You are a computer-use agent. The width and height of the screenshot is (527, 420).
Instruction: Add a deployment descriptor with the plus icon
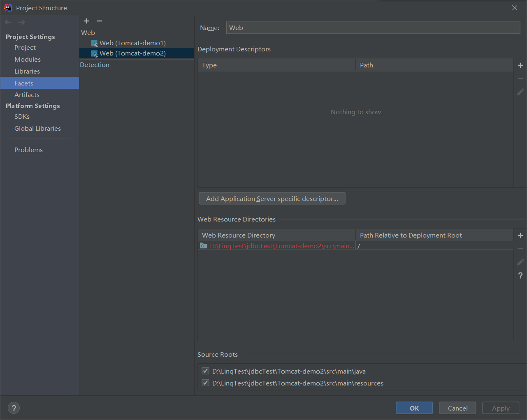coord(520,65)
